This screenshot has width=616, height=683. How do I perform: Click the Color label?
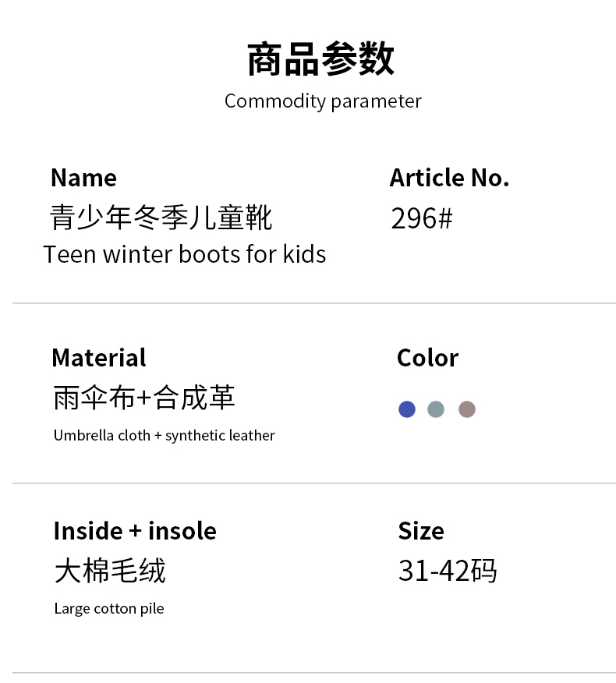click(427, 358)
